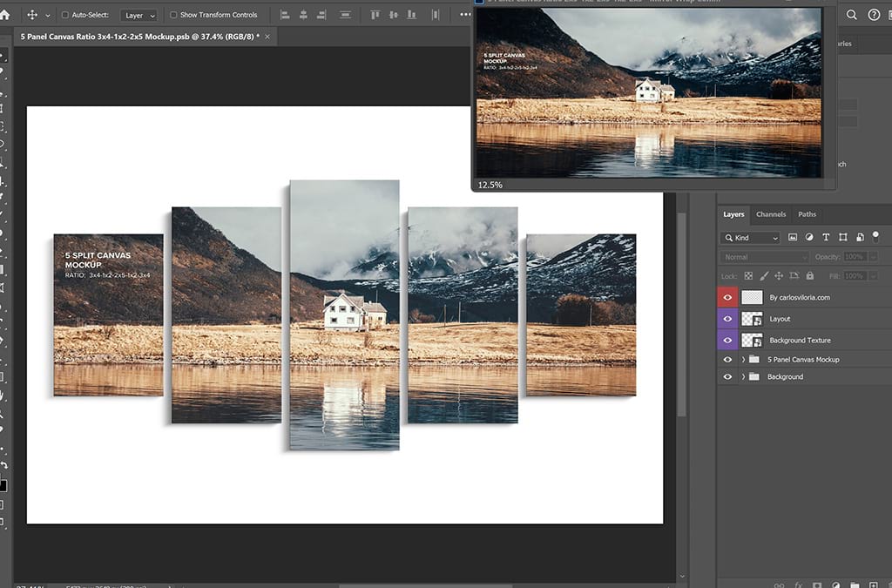The image size is (892, 588).
Task: Select the Background Texture layer name
Action: coord(800,341)
